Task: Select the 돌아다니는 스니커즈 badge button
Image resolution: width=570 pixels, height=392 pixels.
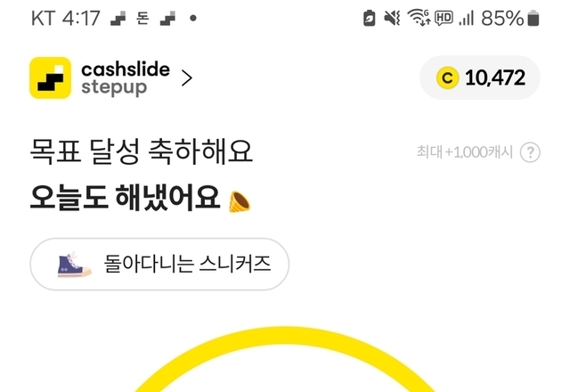Action: [159, 264]
